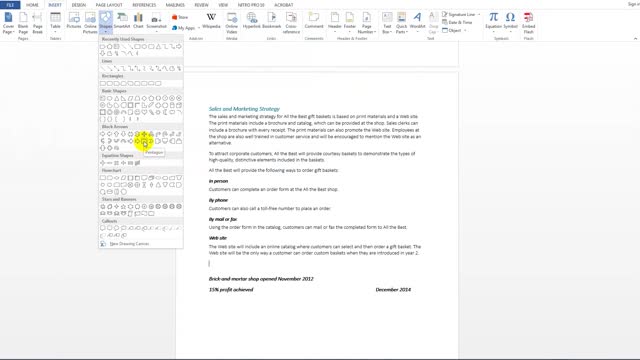Switch to the REVIEW tab
The width and height of the screenshot is (640, 360).
pyautogui.click(x=201, y=5)
